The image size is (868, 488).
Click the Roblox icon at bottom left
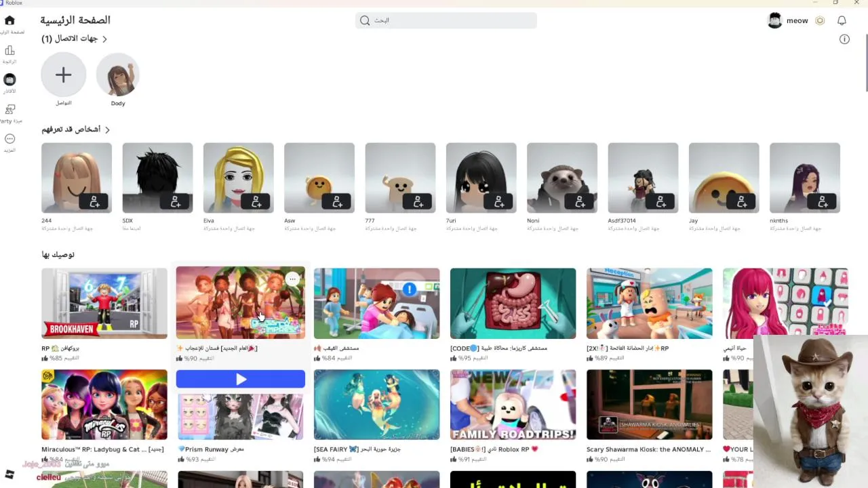[9, 474]
